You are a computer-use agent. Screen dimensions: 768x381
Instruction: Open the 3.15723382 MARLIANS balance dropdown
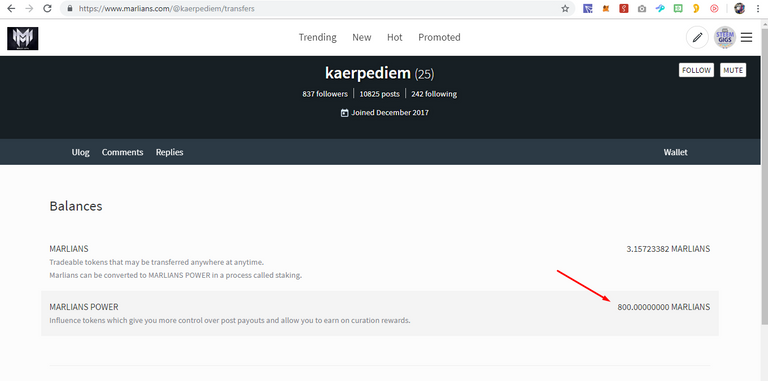(668, 249)
